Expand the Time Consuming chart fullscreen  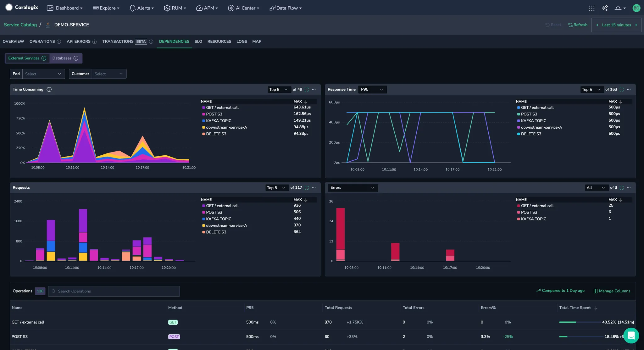[x=307, y=90]
